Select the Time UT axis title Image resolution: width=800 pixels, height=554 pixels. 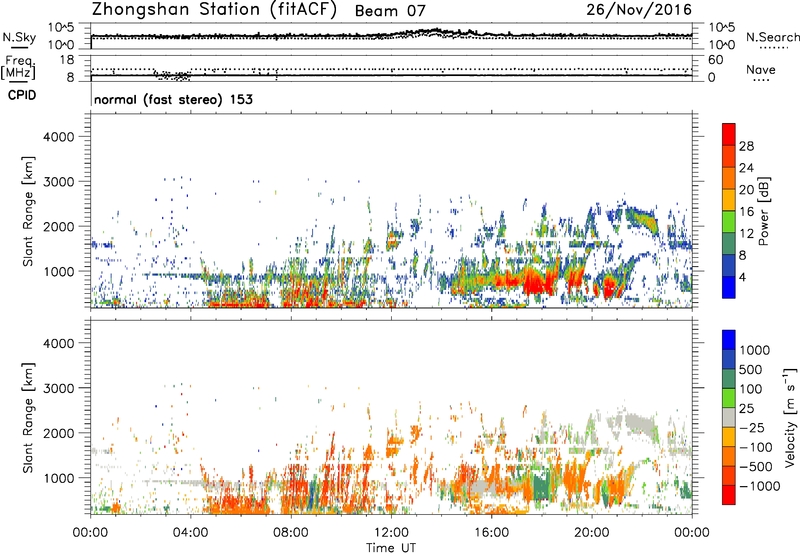[391, 547]
